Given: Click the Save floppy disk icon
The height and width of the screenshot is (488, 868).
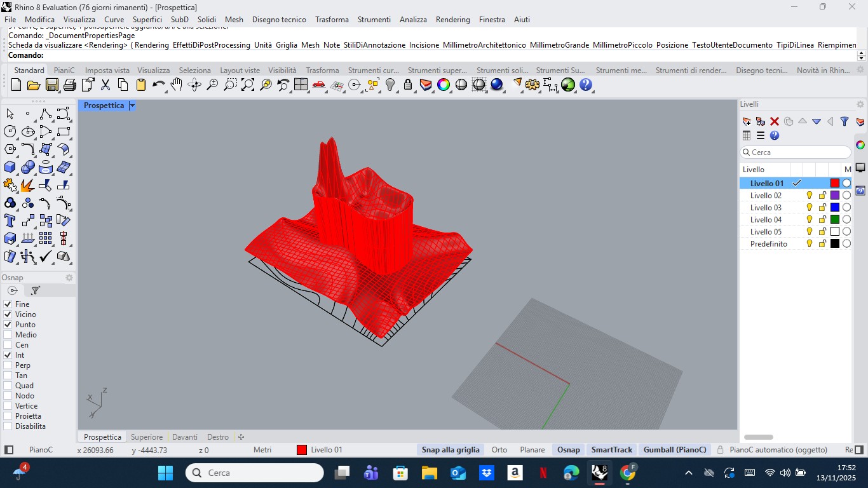Looking at the screenshot, I should pyautogui.click(x=52, y=85).
